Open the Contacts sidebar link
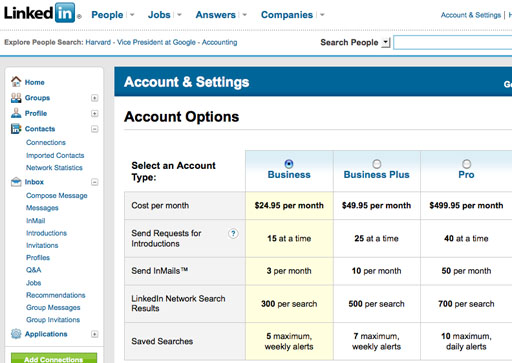Image resolution: width=512 pixels, height=363 pixels. 40,129
